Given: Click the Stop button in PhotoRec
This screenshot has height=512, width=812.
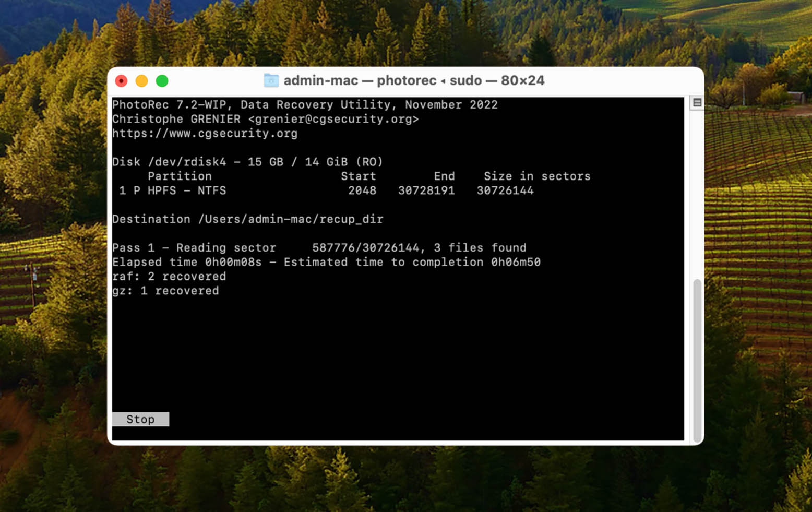Looking at the screenshot, I should coord(140,419).
